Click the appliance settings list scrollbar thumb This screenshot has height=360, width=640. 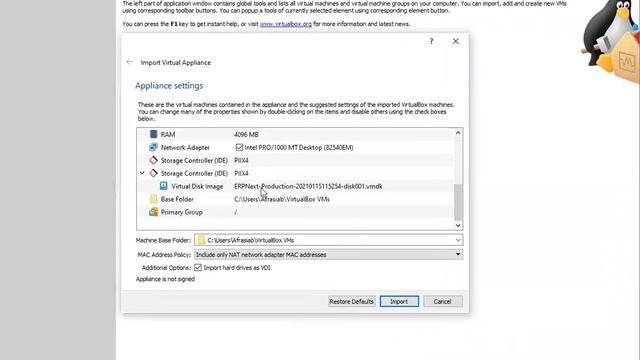click(458, 202)
